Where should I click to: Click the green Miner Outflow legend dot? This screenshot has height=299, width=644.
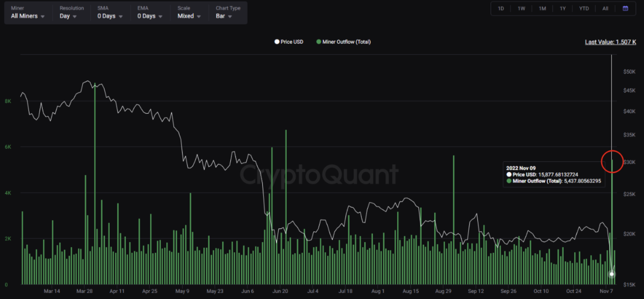(x=319, y=42)
